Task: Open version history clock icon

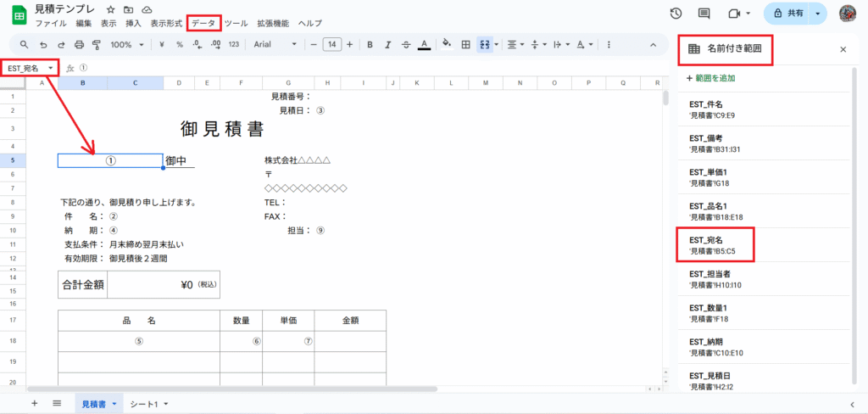Action: pyautogui.click(x=676, y=14)
